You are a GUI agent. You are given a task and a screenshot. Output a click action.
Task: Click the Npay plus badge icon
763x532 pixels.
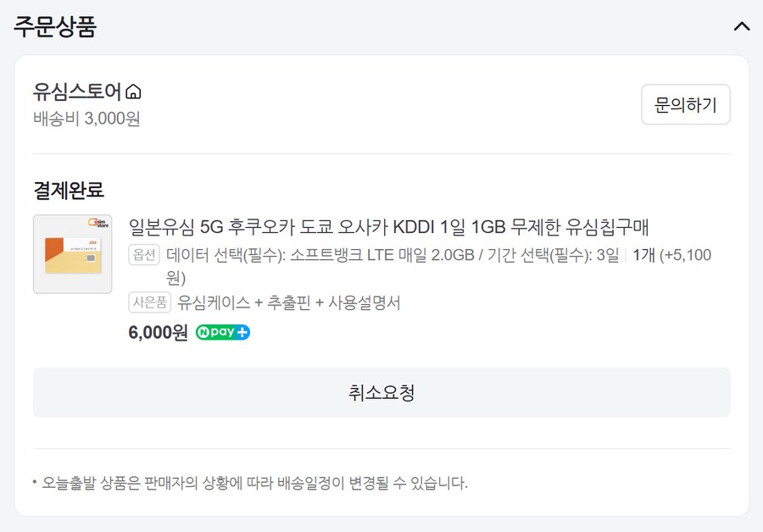223,332
